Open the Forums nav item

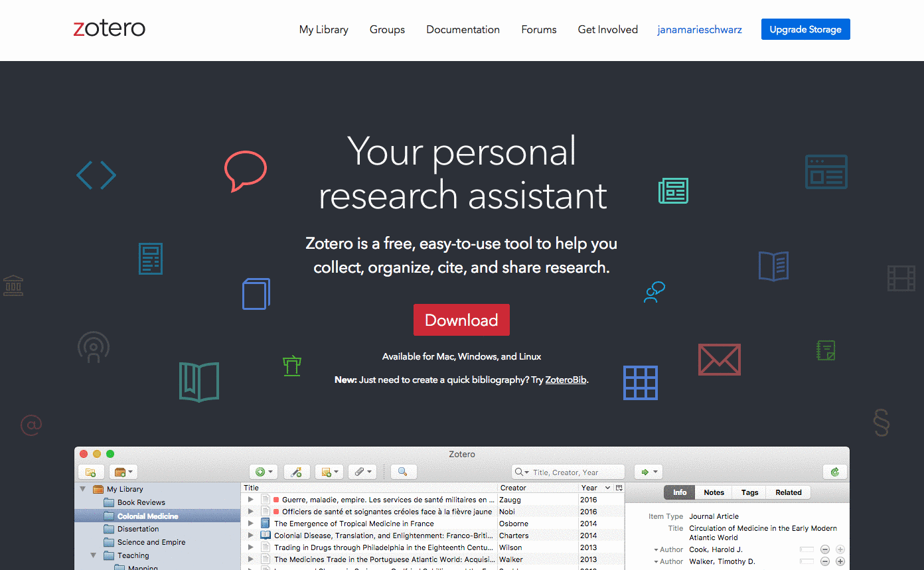point(539,29)
